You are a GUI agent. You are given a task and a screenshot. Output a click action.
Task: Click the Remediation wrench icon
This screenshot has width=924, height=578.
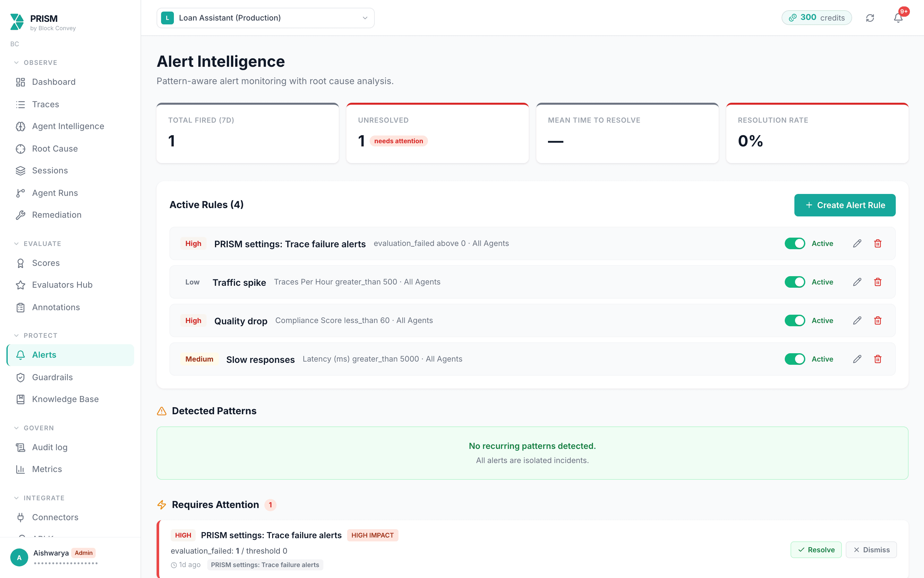(21, 215)
